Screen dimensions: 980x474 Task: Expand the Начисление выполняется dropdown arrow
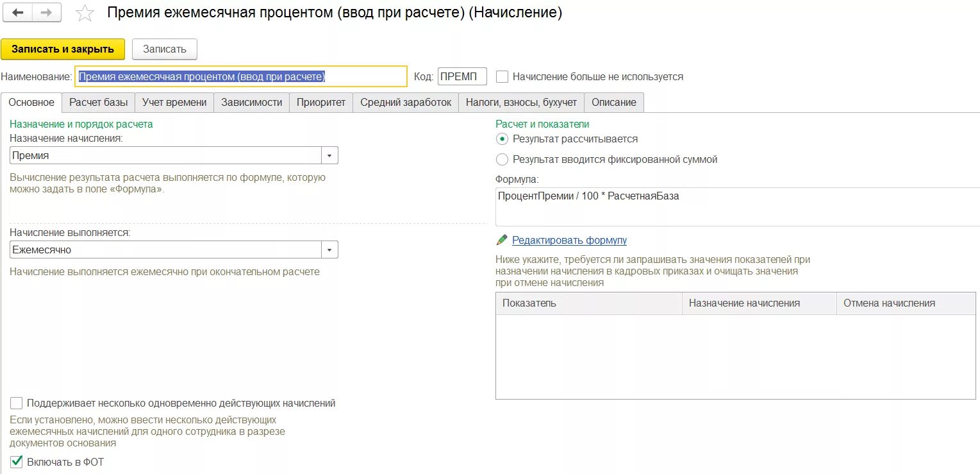click(329, 250)
